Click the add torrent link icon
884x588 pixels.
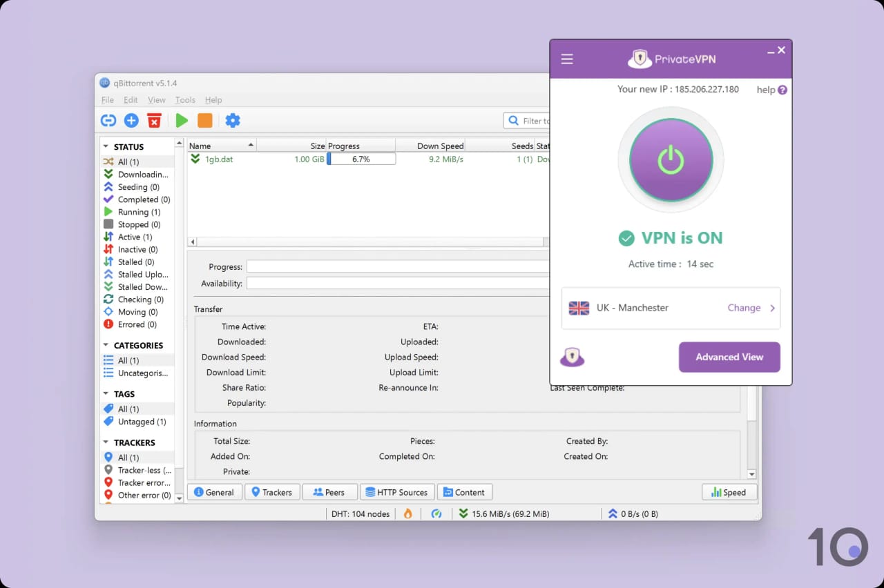click(108, 120)
